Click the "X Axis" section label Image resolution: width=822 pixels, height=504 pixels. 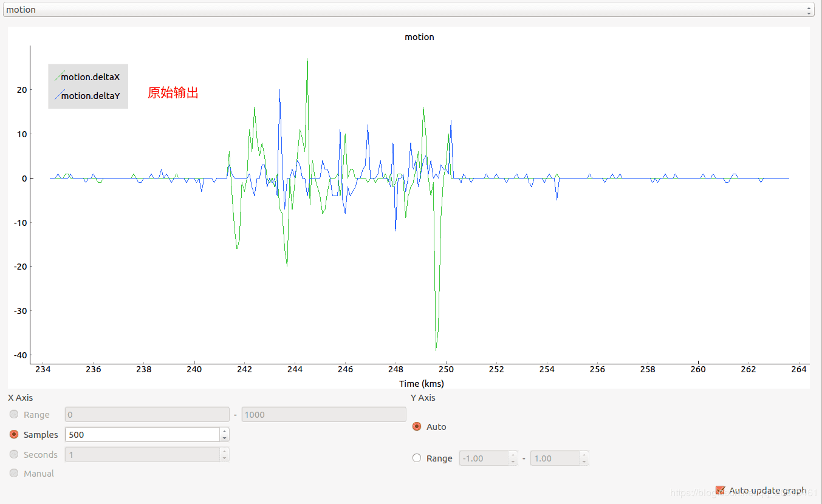21,398
